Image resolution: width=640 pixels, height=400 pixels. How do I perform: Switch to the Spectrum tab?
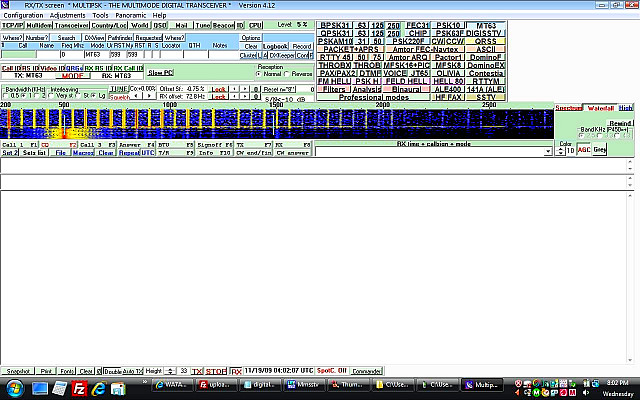point(569,108)
